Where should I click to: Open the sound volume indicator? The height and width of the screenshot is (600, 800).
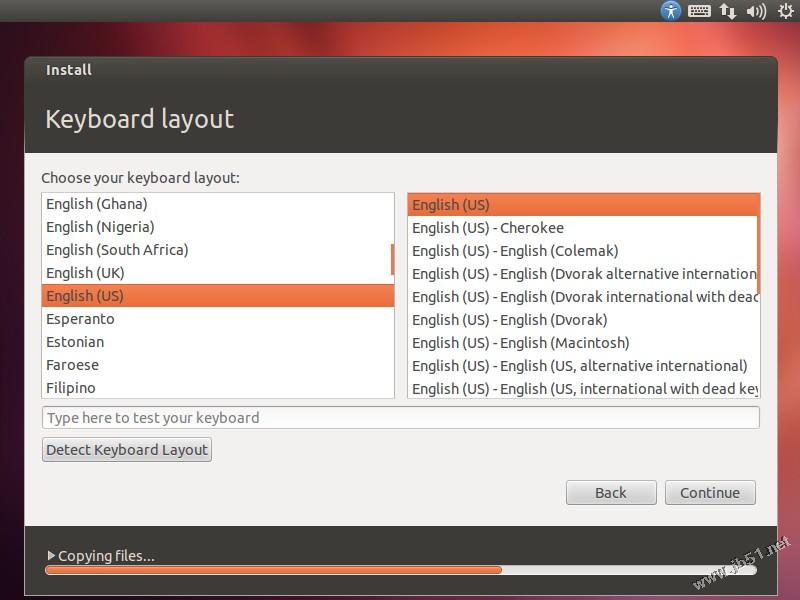756,11
